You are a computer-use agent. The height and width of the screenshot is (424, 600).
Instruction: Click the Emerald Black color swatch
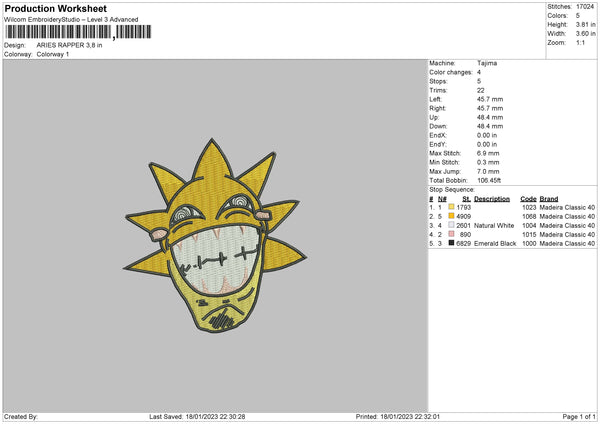pos(451,243)
